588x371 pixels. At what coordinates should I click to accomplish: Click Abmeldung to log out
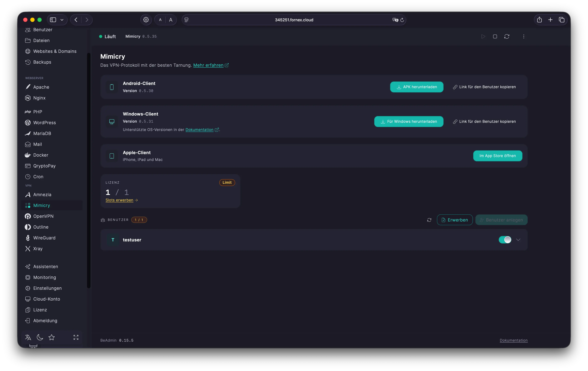(52, 321)
